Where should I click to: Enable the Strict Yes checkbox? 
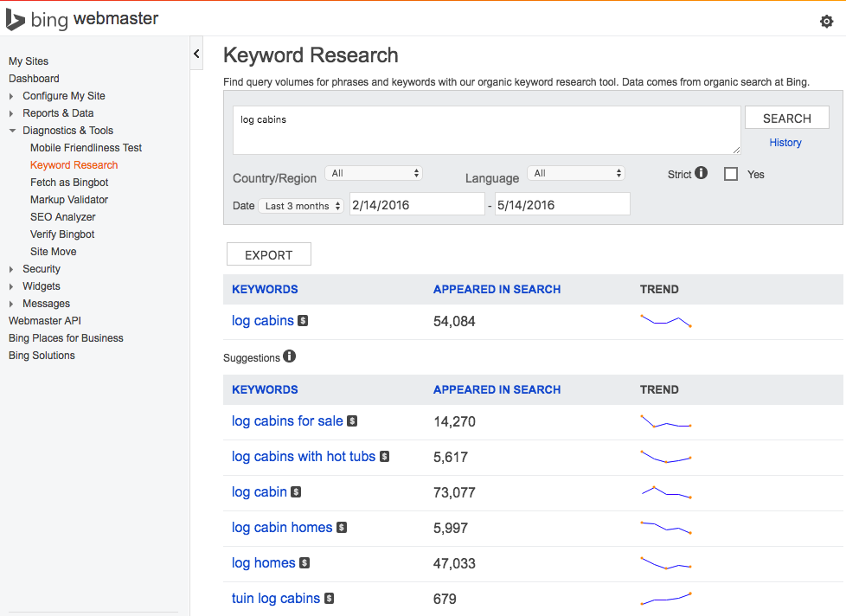click(x=731, y=174)
